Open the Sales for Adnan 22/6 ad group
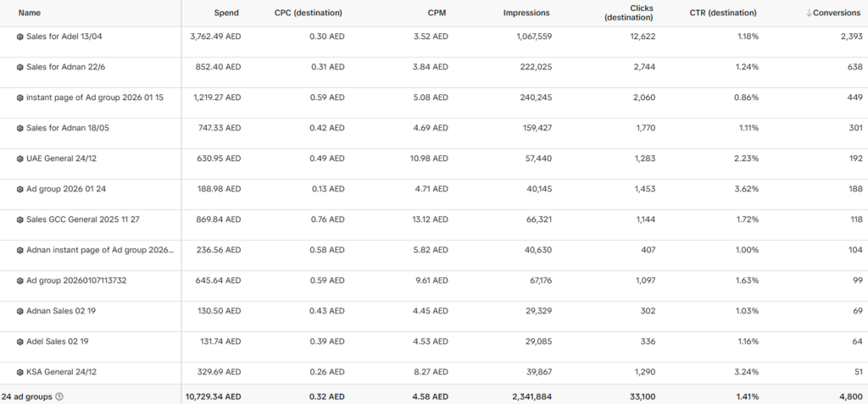Screen dimensions: 868x404 point(66,67)
